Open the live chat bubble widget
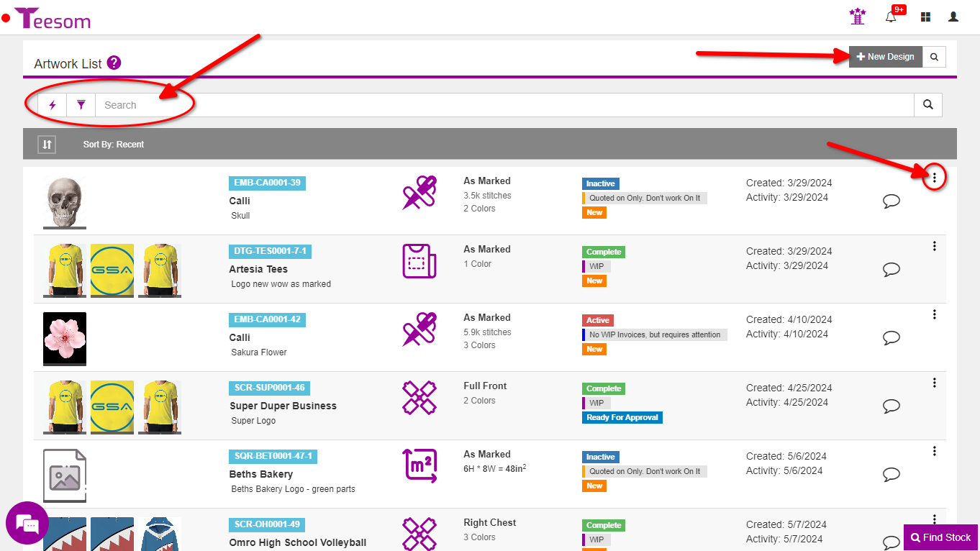980x551 pixels. pos(27,523)
